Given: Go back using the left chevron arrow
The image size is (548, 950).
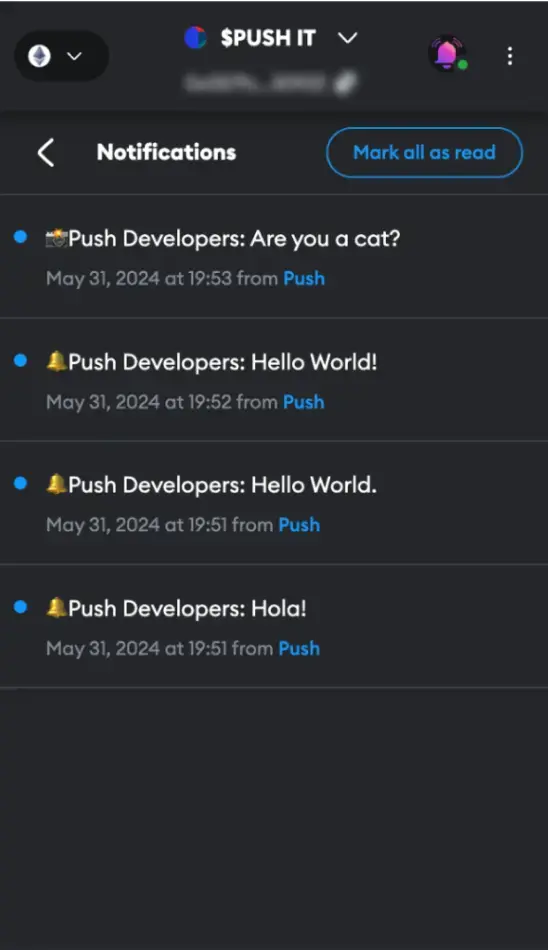Looking at the screenshot, I should pyautogui.click(x=46, y=152).
